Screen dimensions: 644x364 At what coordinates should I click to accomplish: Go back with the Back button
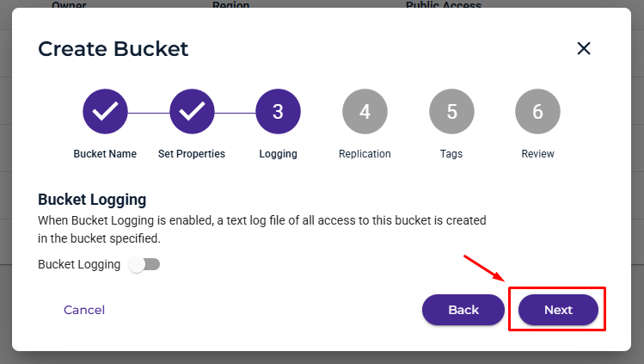coord(463,310)
